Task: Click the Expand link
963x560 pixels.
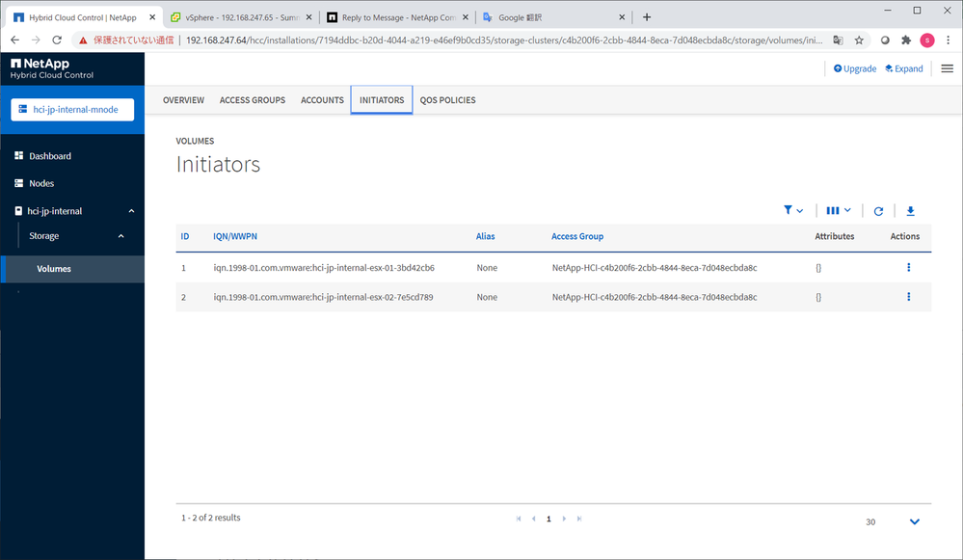Action: pos(903,68)
